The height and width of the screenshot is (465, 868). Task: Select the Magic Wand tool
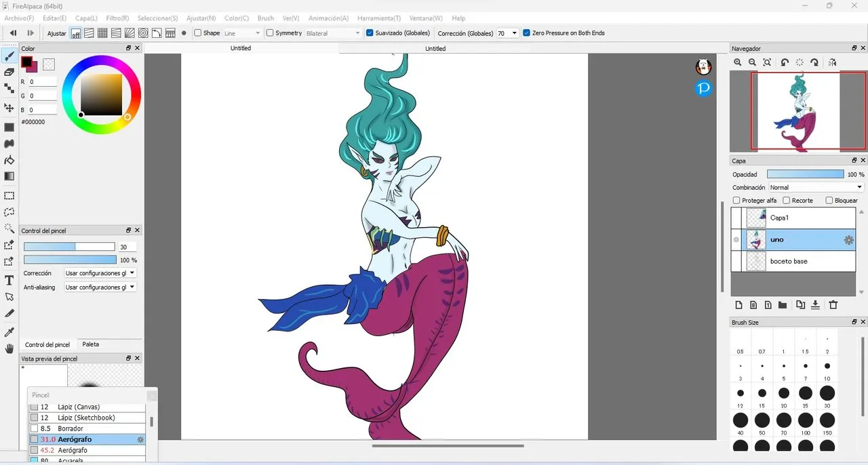click(9, 228)
